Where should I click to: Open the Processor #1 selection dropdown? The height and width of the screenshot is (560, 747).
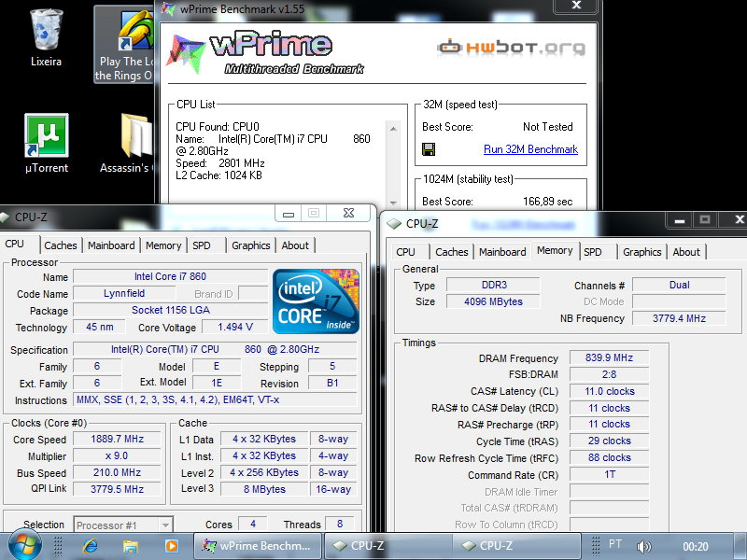point(123,525)
